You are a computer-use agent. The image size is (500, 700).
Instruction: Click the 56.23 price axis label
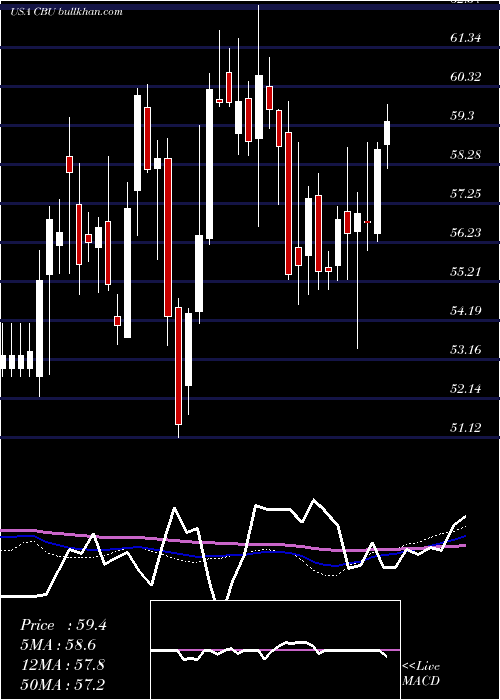[466, 232]
